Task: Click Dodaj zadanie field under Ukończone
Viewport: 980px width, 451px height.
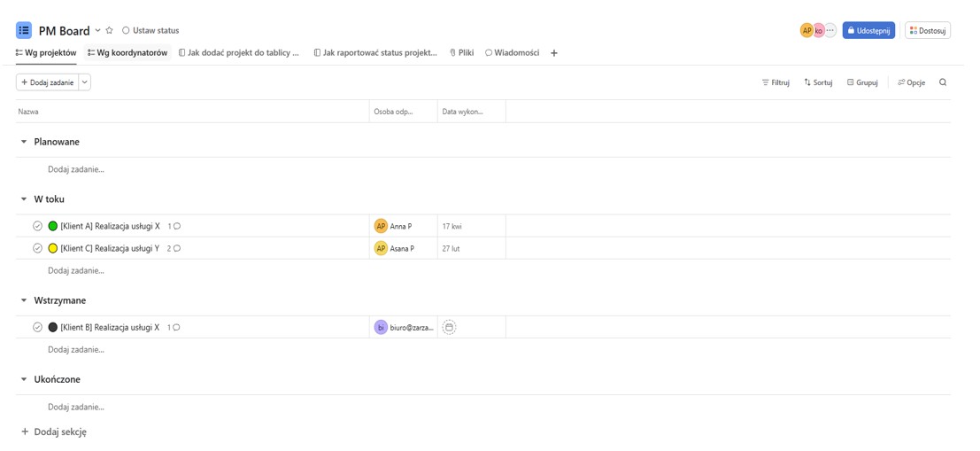Action: 76,408
